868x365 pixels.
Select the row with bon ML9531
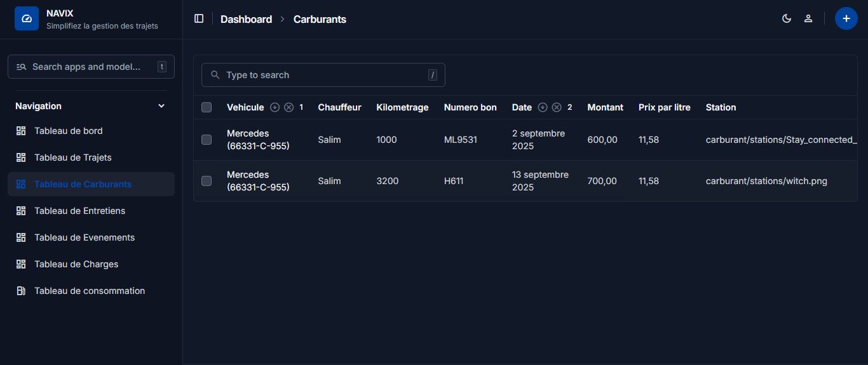(207, 140)
